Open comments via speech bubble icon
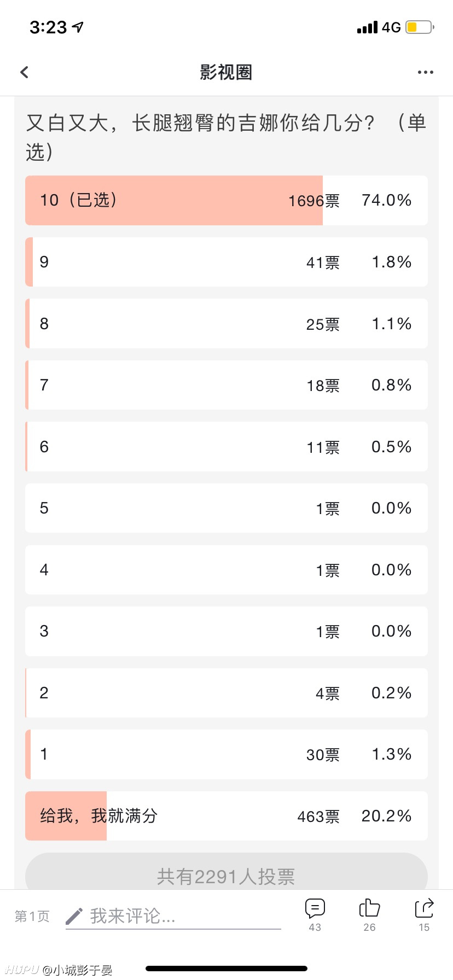 point(315,908)
